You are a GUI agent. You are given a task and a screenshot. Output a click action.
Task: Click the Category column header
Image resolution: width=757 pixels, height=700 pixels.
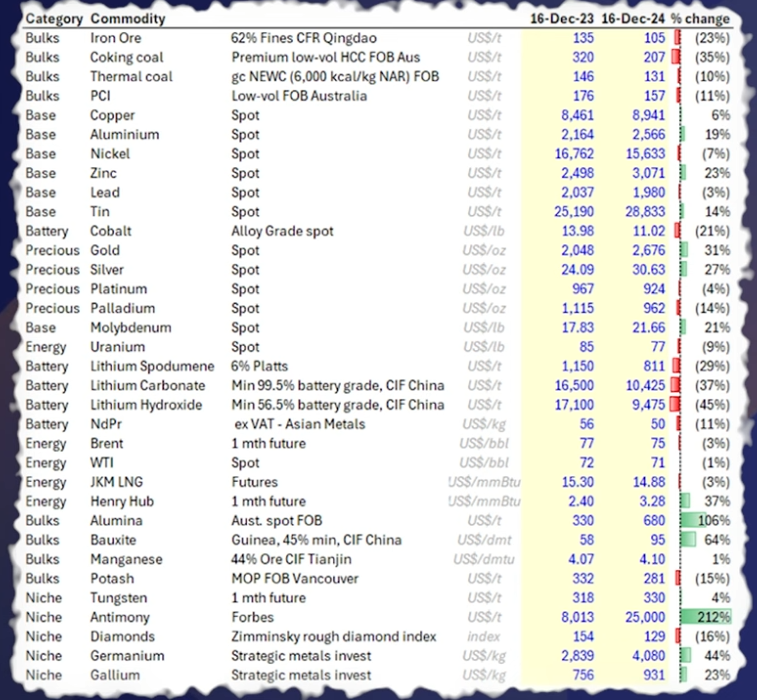click(53, 19)
